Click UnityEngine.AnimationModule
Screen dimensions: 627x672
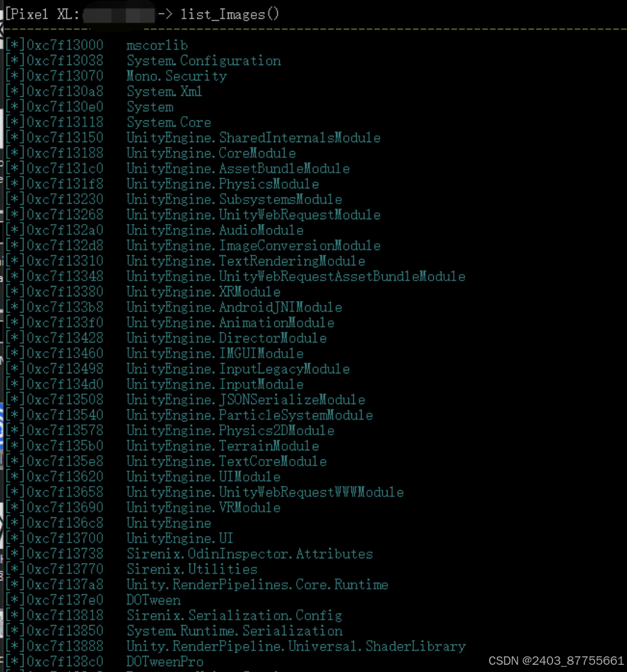pyautogui.click(x=230, y=323)
